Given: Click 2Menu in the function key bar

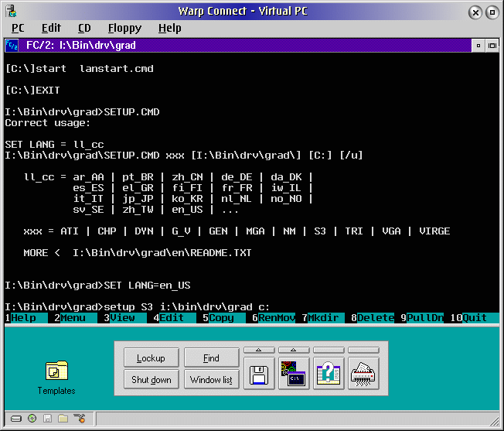Looking at the screenshot, I should click(x=76, y=318).
